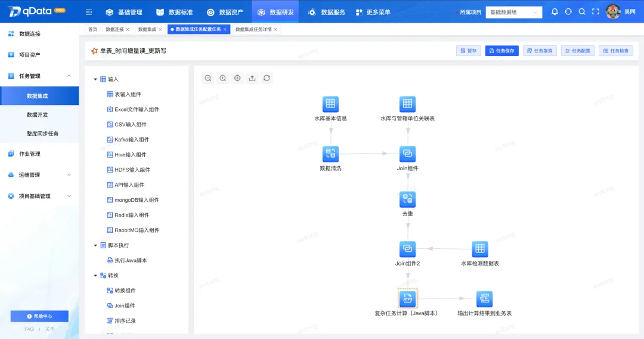
Task: Open the 基础管理 top menu
Action: coord(124,13)
